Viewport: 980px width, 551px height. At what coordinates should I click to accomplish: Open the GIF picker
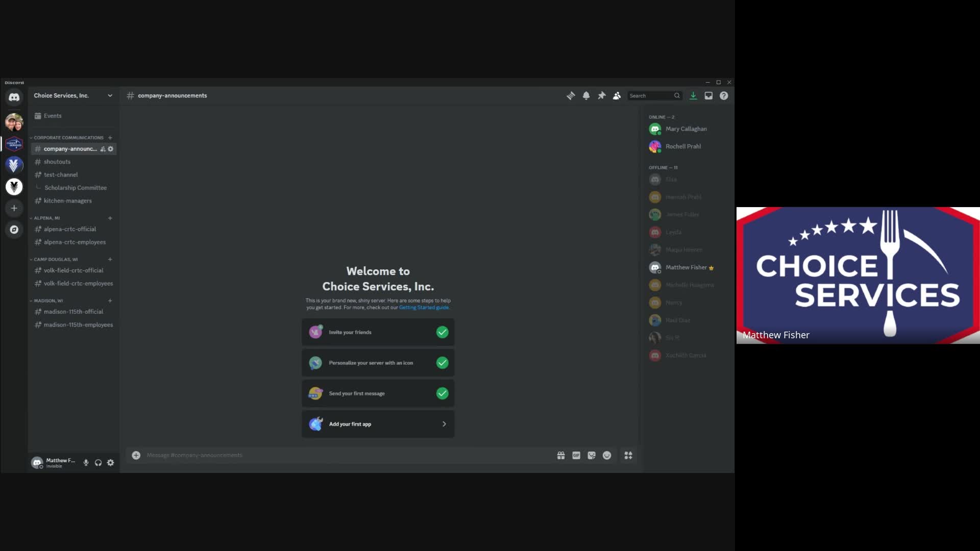[x=576, y=455]
